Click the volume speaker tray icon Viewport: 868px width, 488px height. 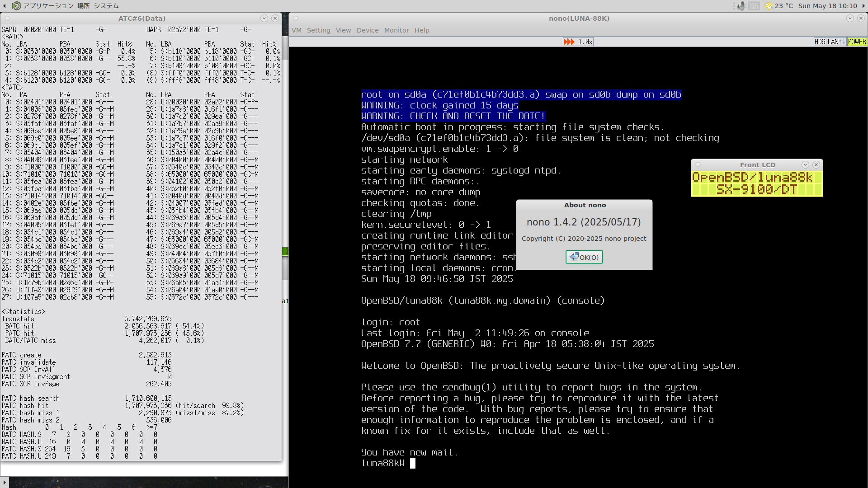click(741, 6)
